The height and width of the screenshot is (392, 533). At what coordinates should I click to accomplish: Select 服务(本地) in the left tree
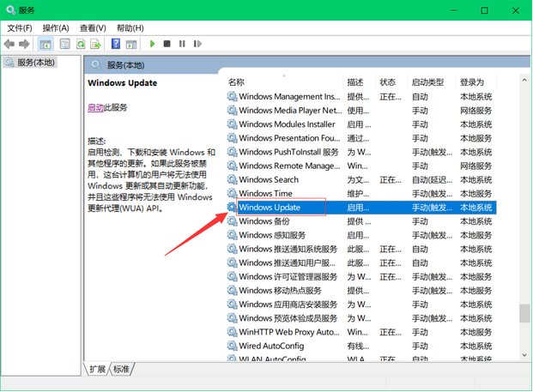(x=30, y=63)
